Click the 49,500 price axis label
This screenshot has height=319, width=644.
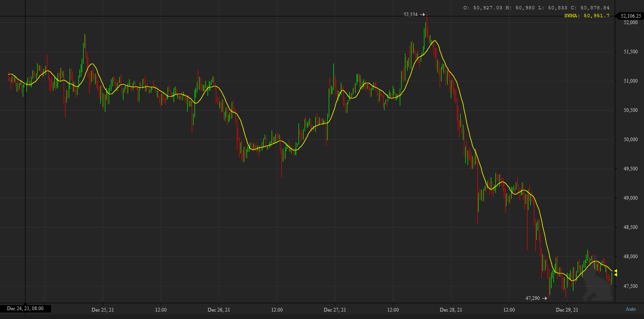[x=631, y=169]
